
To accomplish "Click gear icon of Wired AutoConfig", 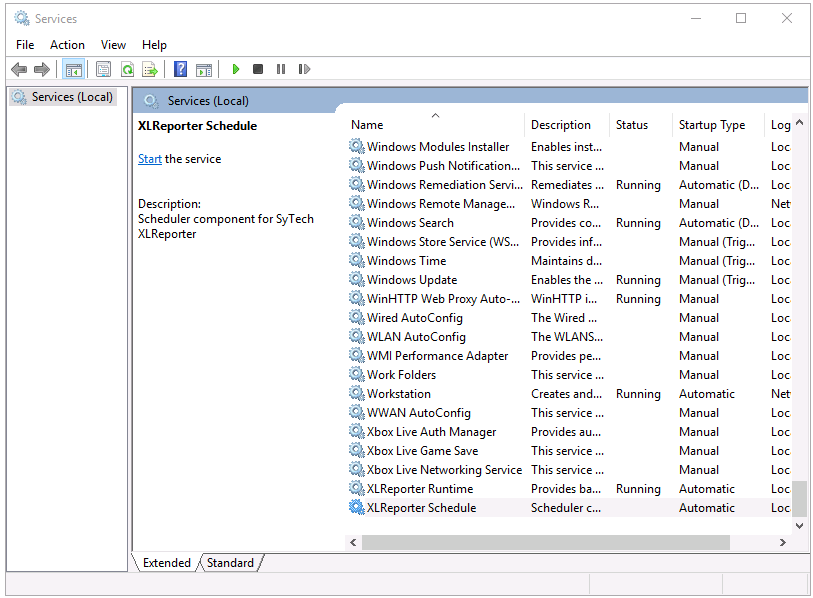I will (356, 317).
